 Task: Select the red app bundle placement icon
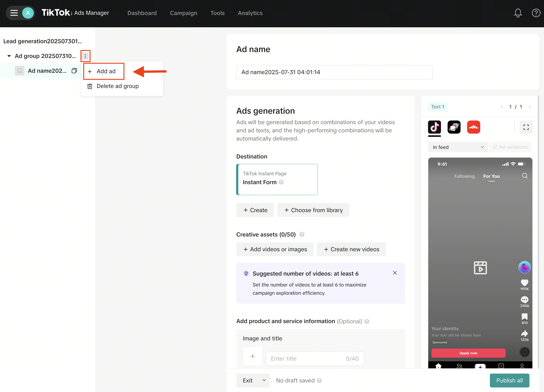click(x=473, y=127)
